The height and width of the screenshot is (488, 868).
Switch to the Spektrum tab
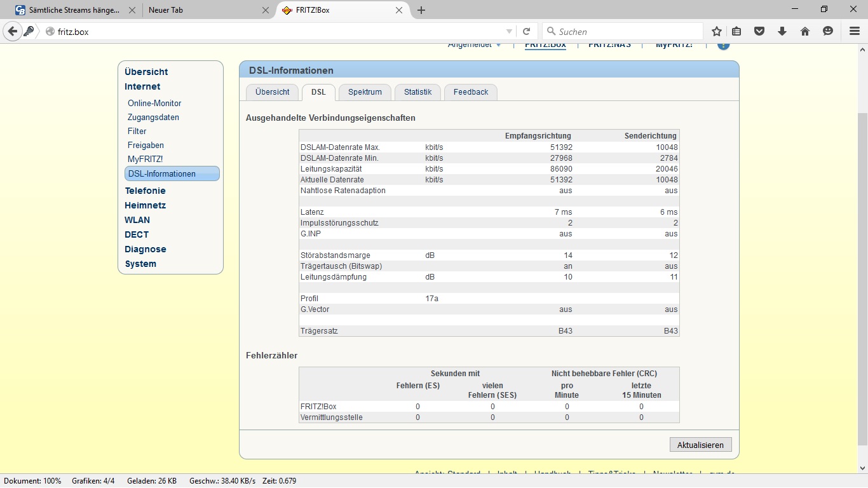tap(365, 92)
